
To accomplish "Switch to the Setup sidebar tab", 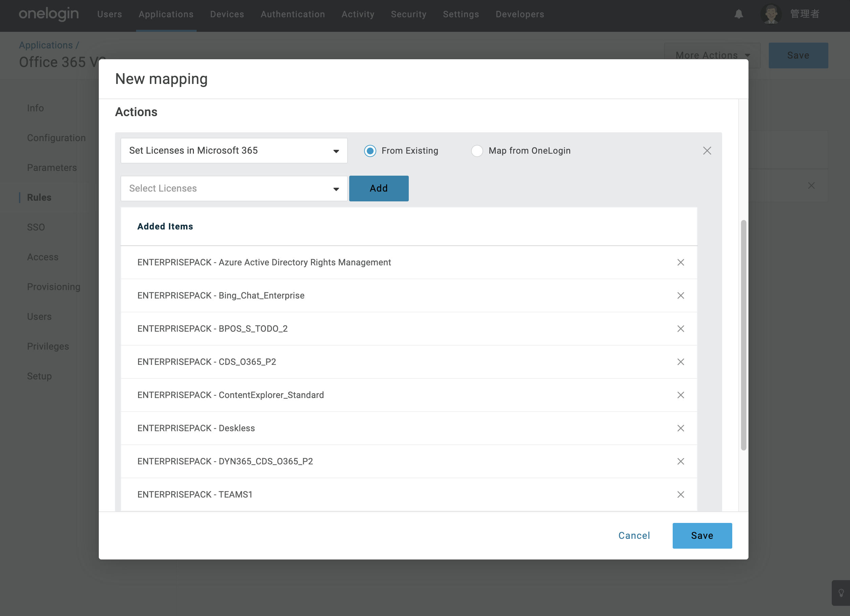I will 39,376.
